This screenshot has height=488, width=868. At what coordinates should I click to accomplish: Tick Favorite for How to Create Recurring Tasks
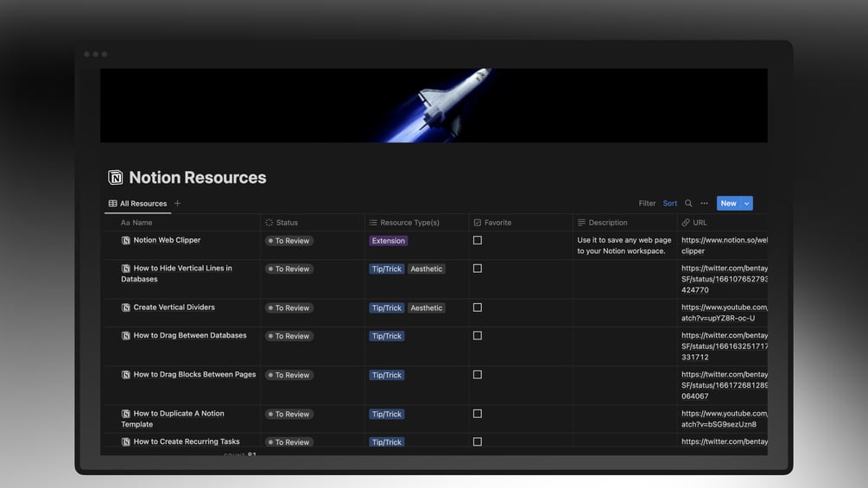[x=477, y=441]
